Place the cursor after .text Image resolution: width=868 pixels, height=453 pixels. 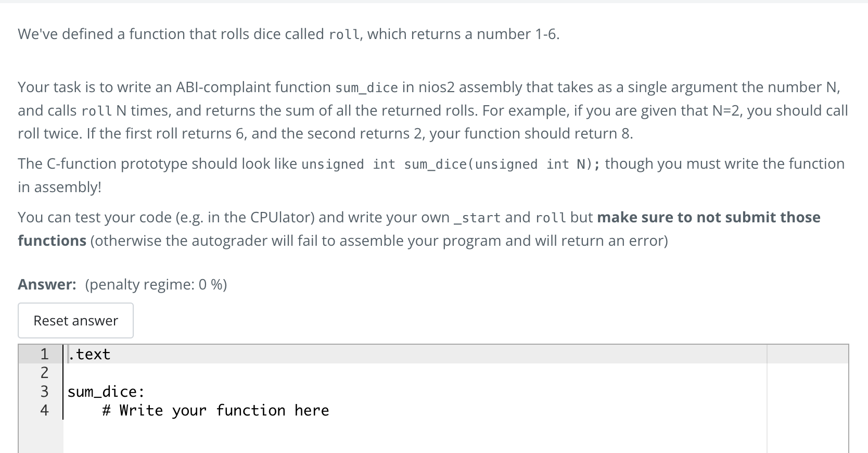click(112, 354)
